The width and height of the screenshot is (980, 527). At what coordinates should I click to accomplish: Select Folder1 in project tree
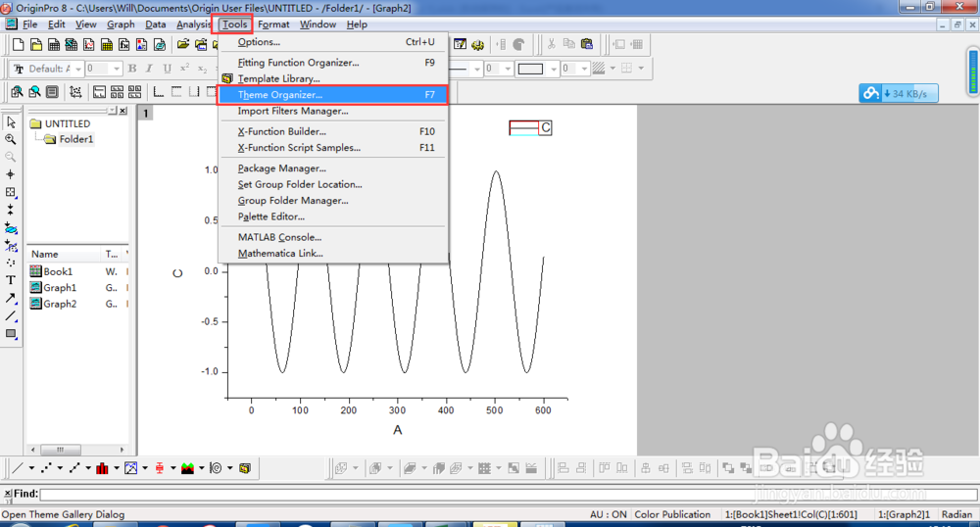pyautogui.click(x=69, y=139)
